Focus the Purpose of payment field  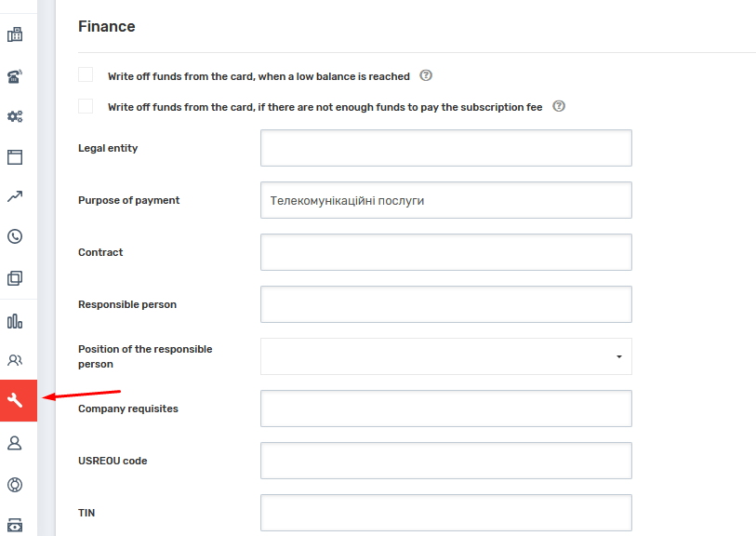coord(446,200)
